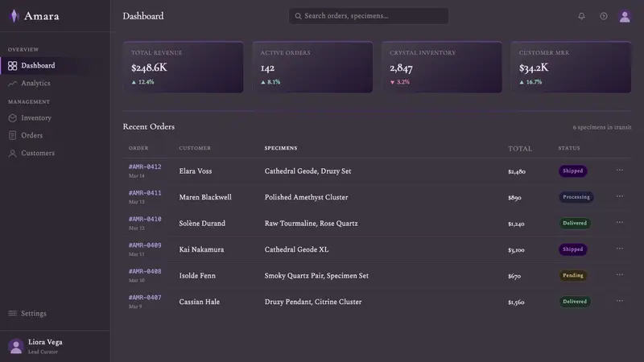Screen dimensions: 644x362
Task: Open the Crystal Inventory card
Action: tap(442, 67)
